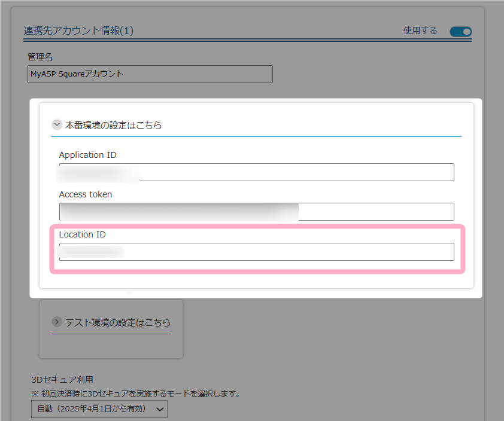Click the 3Dセキュア dropdown arrow icon
Image resolution: width=504 pixels, height=421 pixels.
pyautogui.click(x=160, y=409)
